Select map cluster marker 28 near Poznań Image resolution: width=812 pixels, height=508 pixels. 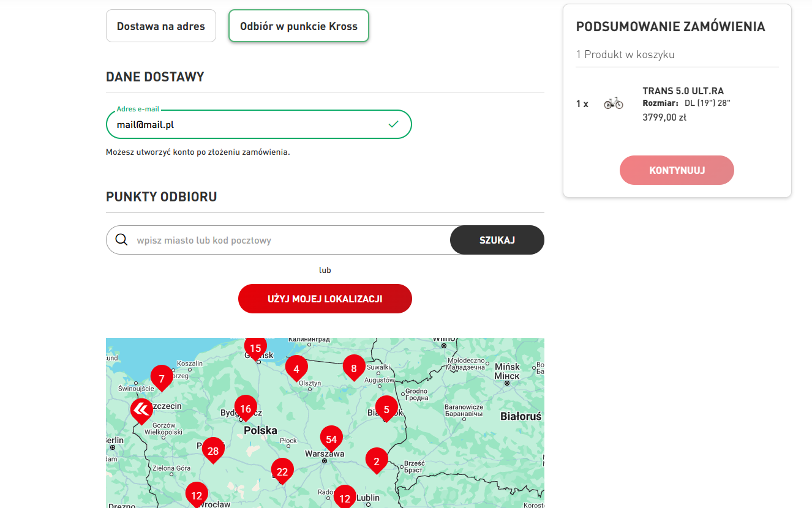tap(213, 450)
